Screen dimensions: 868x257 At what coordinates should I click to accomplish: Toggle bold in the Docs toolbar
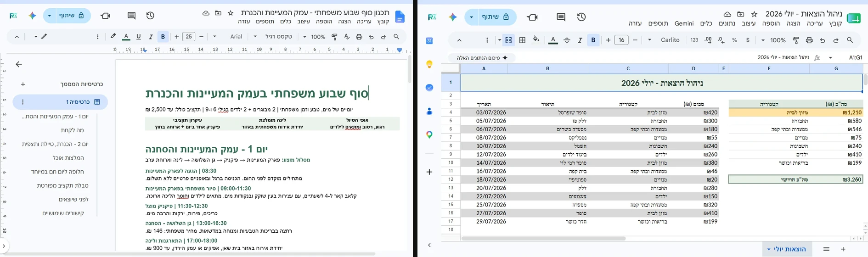click(163, 37)
